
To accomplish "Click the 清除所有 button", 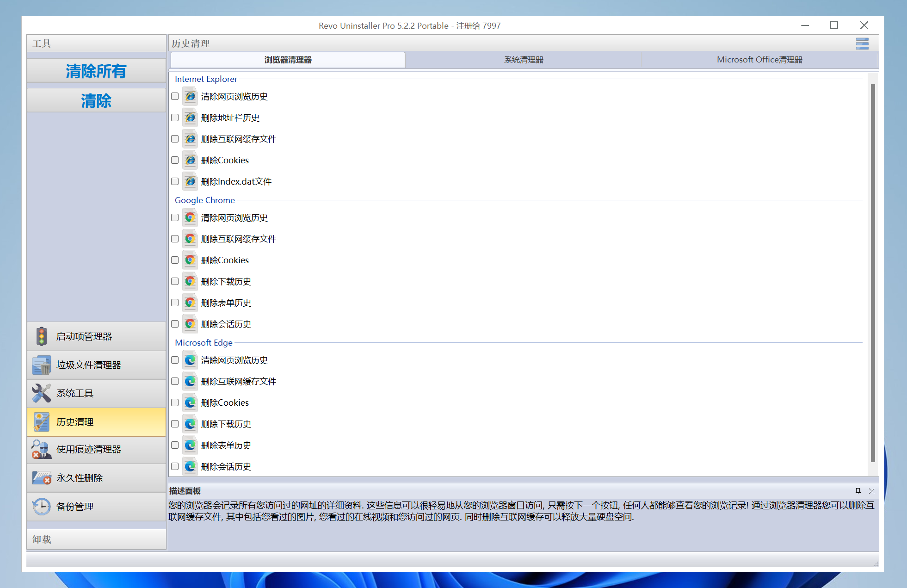I will point(96,71).
